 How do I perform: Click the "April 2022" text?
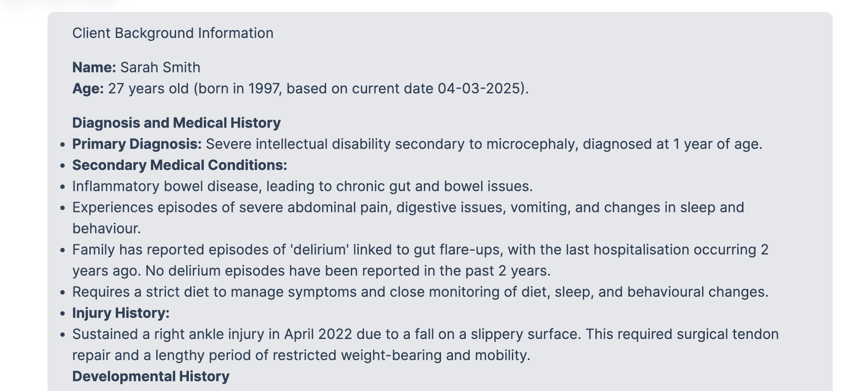click(318, 334)
